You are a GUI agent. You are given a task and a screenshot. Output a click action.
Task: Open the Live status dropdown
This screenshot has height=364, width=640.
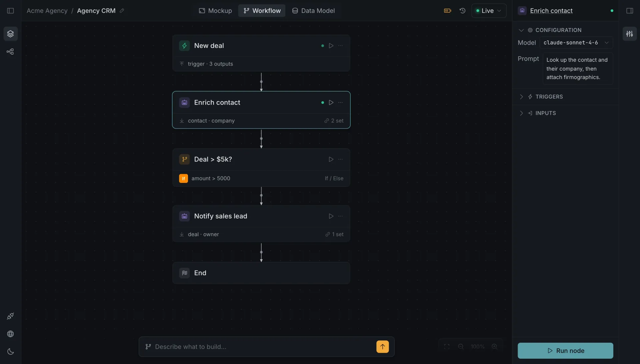pyautogui.click(x=489, y=11)
